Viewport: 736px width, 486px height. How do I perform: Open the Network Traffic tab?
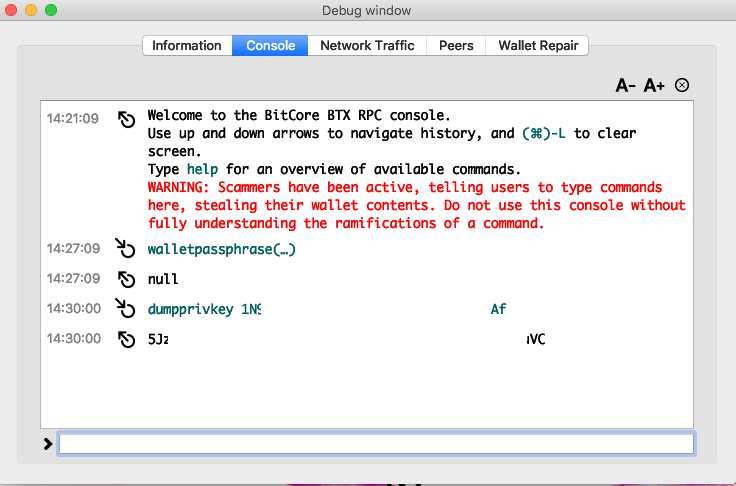[367, 46]
